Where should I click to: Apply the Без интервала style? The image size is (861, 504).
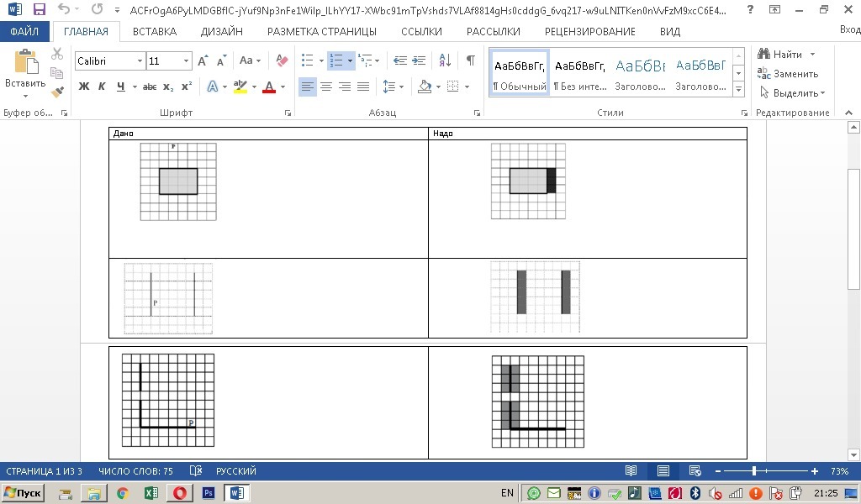[x=580, y=73]
